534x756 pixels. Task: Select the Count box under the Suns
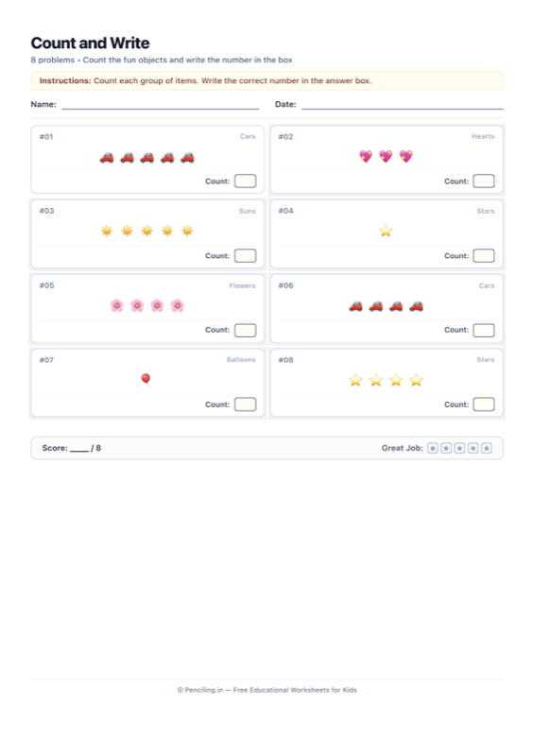245,255
